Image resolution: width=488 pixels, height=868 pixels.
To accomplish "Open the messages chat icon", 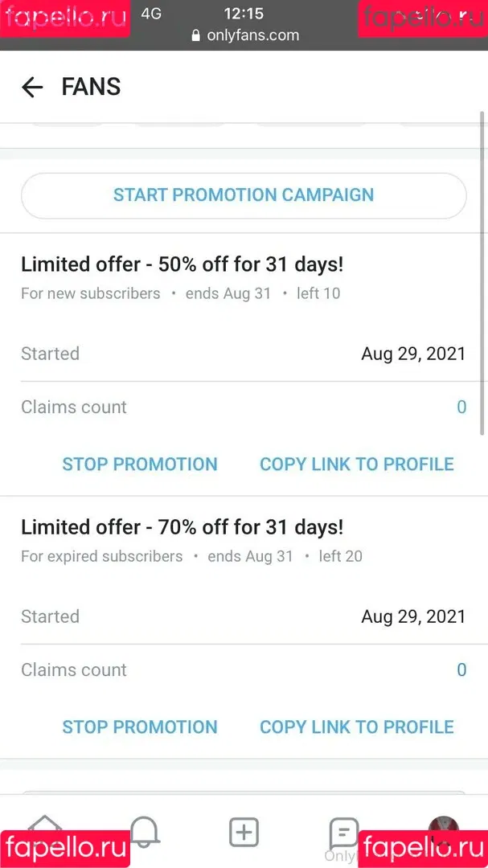I will pyautogui.click(x=344, y=832).
